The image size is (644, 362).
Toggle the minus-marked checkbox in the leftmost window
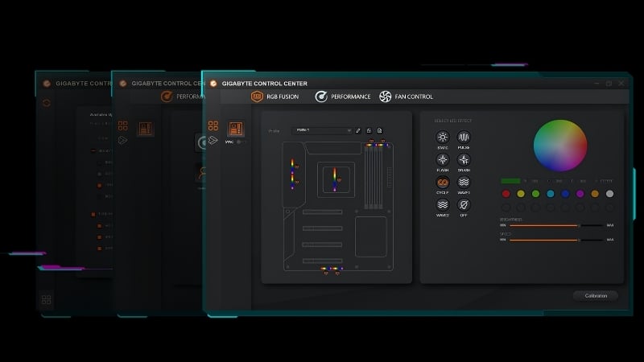pyautogui.click(x=93, y=150)
